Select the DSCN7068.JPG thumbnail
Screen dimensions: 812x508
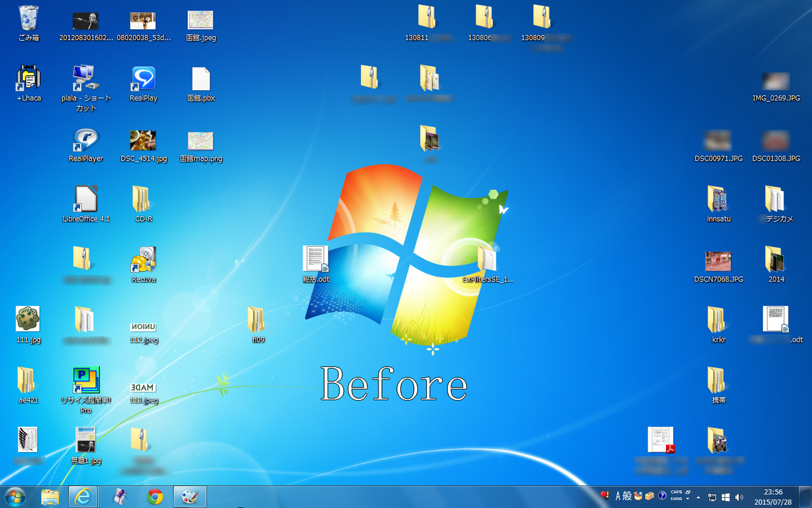click(x=718, y=261)
